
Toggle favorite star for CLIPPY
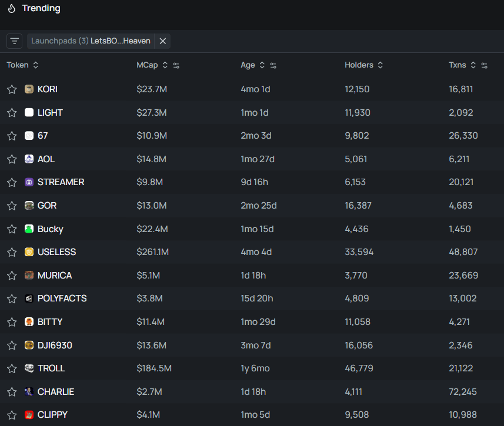click(12, 415)
